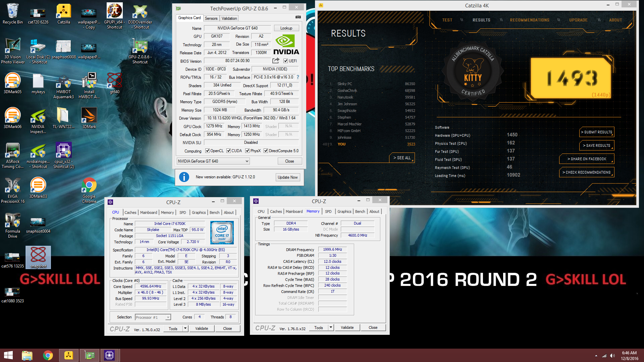Open the 3DMark desktop icon
The image size is (644, 362).
[x=89, y=118]
